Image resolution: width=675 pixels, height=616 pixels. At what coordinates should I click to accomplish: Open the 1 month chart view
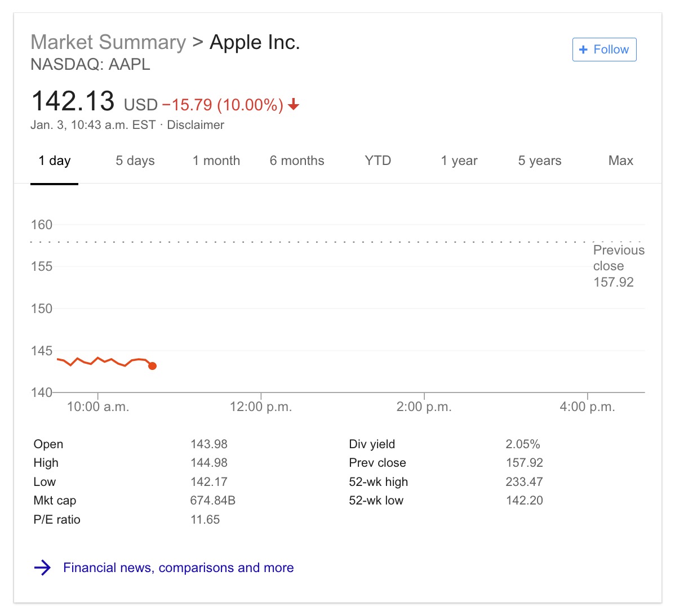216,160
